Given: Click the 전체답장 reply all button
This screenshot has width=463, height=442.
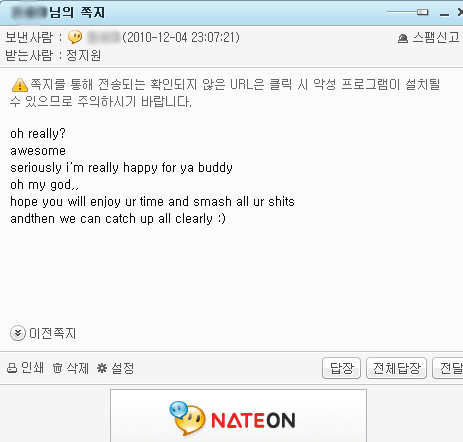Looking at the screenshot, I should coord(396,368).
